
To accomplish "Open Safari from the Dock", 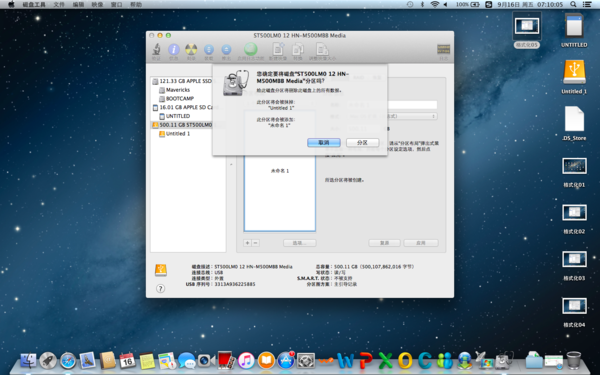I will (68, 360).
